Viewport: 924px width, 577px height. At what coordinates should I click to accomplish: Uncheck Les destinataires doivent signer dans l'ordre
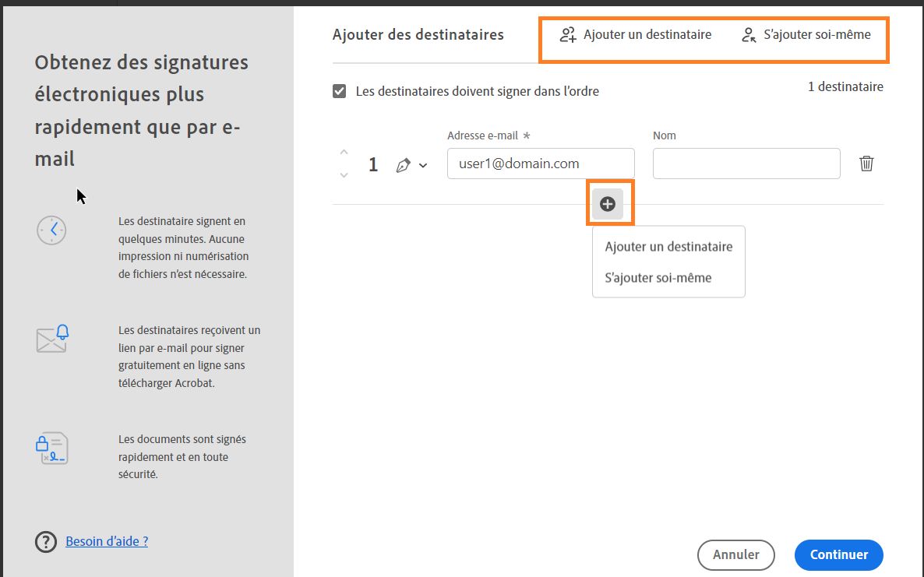pyautogui.click(x=339, y=90)
